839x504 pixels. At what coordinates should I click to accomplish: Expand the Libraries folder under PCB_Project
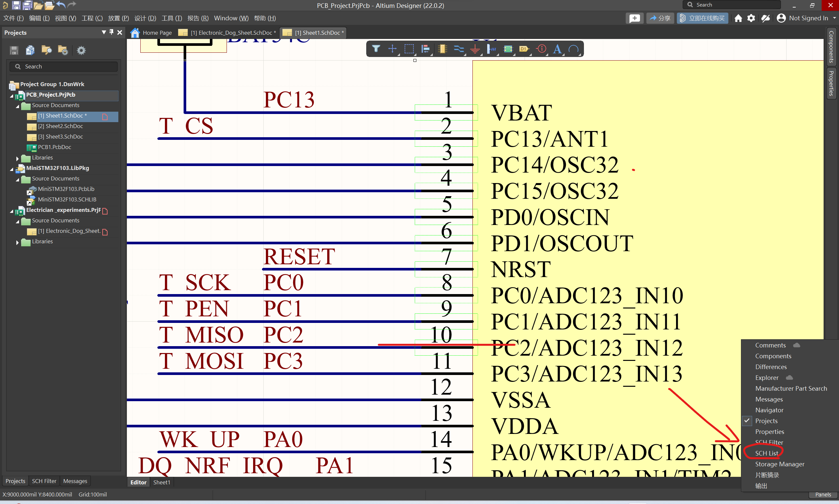(x=17, y=158)
